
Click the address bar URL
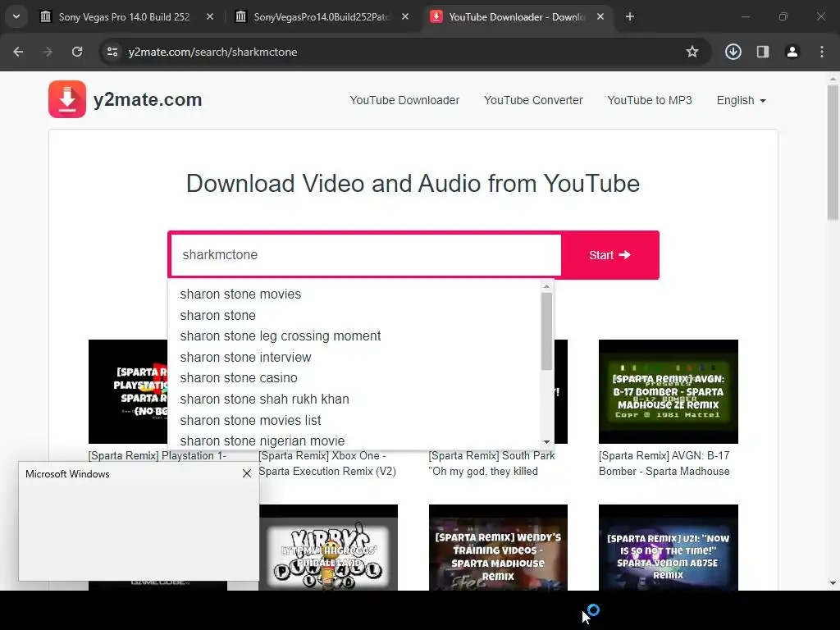coord(212,52)
